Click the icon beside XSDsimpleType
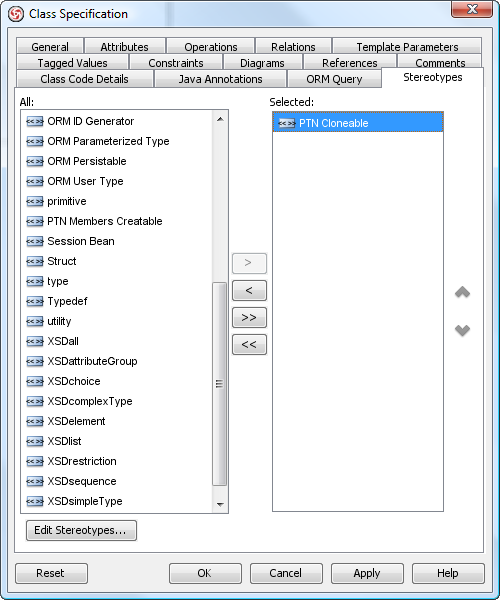The width and height of the screenshot is (500, 600). tap(34, 501)
